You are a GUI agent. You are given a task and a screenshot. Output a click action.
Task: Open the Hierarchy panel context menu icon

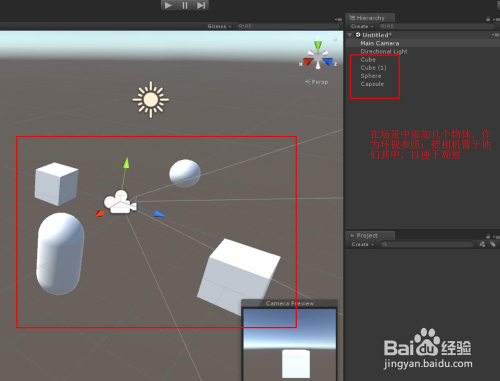(496, 19)
